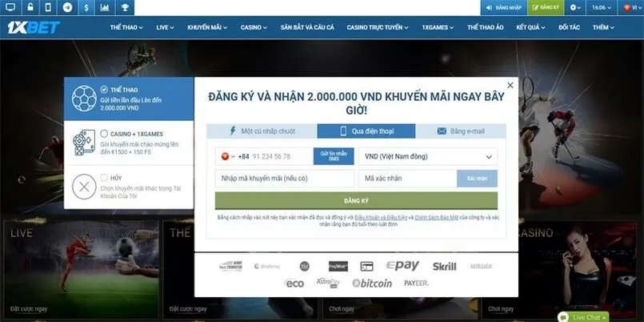Screen dimensions: 644x322
Task: Expand the Casino menu
Action: [254, 27]
